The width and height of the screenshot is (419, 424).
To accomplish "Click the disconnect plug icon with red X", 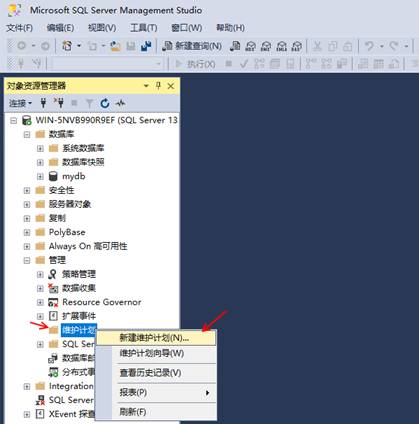I will pos(59,103).
